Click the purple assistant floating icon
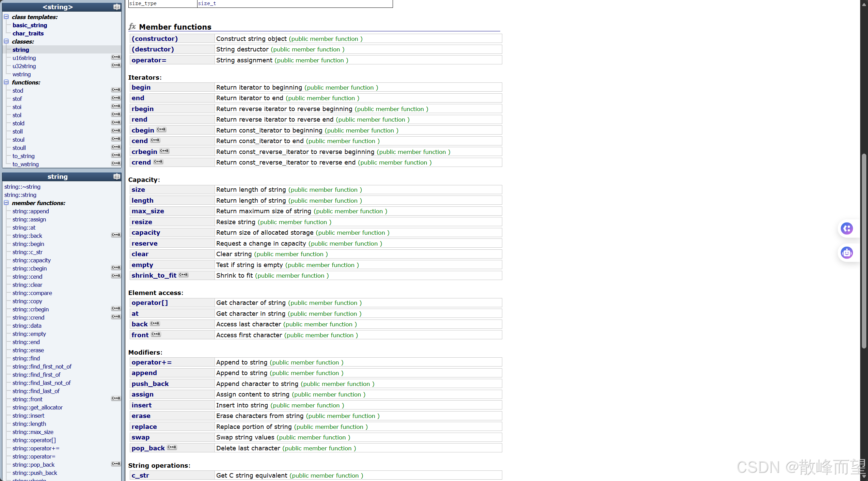868x481 pixels. (847, 228)
